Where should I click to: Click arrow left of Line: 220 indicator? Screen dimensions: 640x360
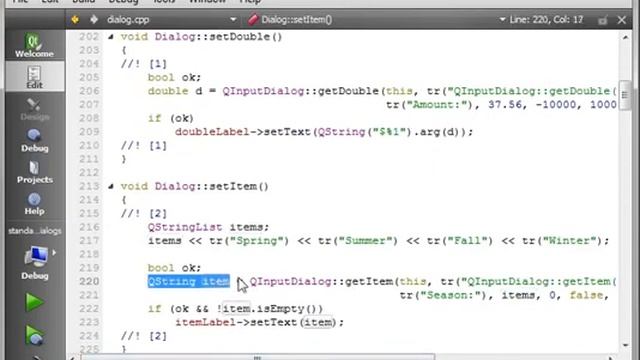pos(502,19)
